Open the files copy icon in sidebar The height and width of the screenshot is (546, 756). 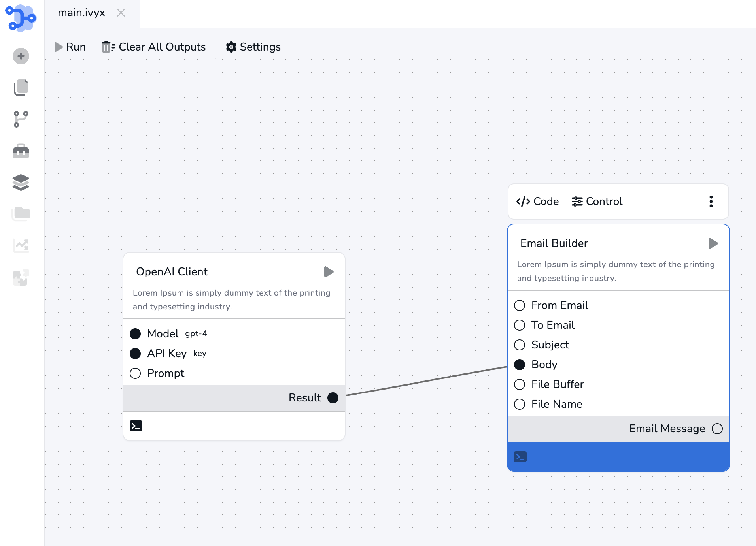21,88
